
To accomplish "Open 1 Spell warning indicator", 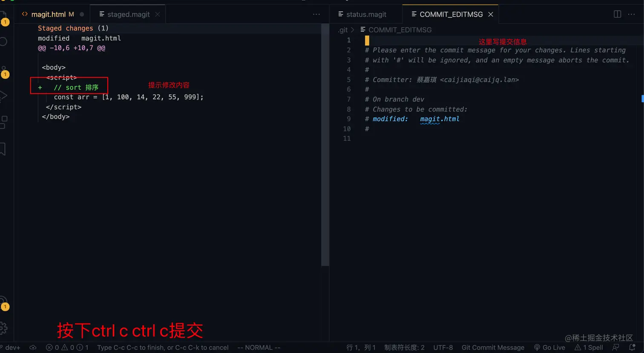I will click(589, 347).
